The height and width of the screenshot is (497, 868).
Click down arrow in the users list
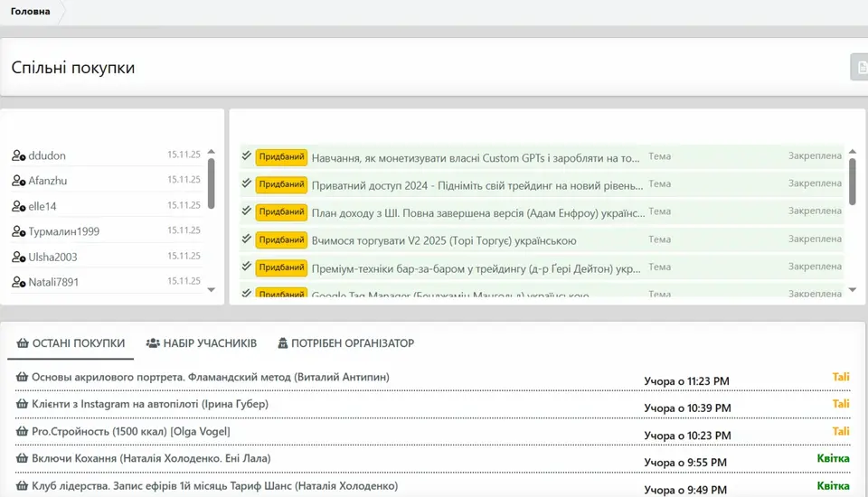(212, 290)
